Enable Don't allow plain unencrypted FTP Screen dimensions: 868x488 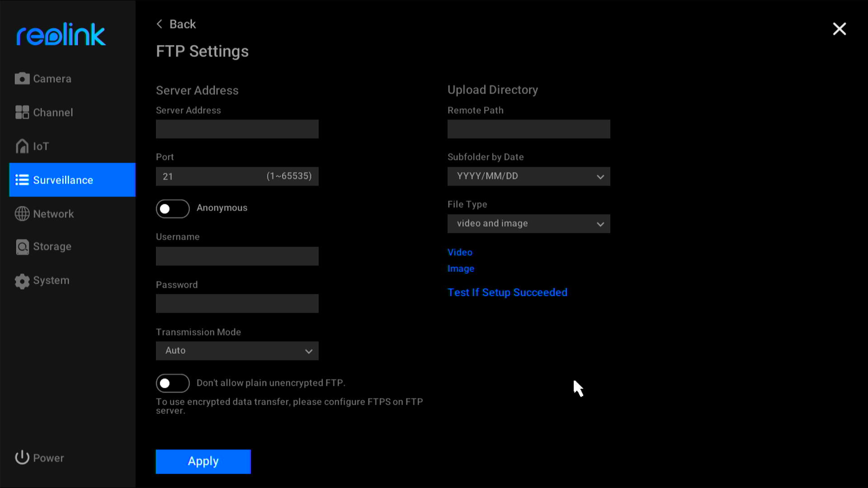click(x=172, y=383)
